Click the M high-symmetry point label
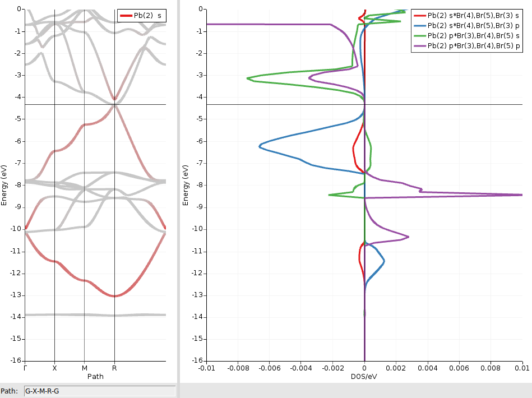 (84, 368)
